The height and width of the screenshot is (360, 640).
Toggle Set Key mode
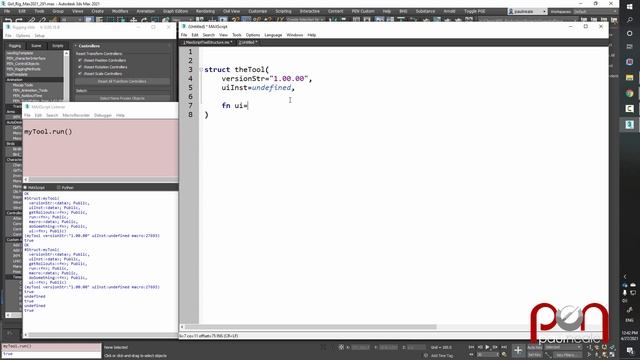point(534,355)
